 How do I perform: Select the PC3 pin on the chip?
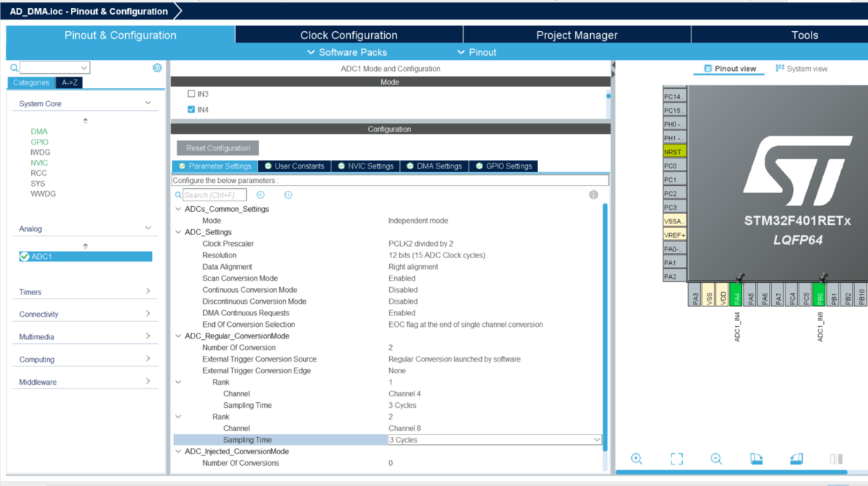pos(674,207)
